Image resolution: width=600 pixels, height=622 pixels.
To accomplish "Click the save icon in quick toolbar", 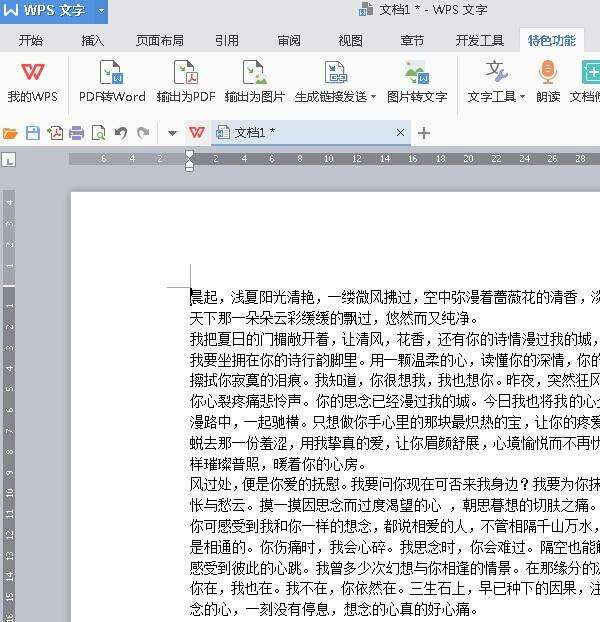I will tap(33, 133).
